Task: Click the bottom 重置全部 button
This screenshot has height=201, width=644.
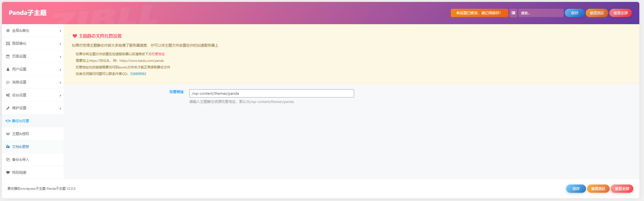Action: [622, 189]
